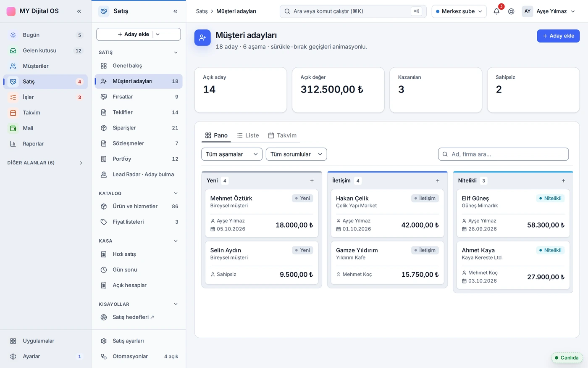The width and height of the screenshot is (588, 368).
Task: Add a card to İletişim column
Action: click(438, 181)
